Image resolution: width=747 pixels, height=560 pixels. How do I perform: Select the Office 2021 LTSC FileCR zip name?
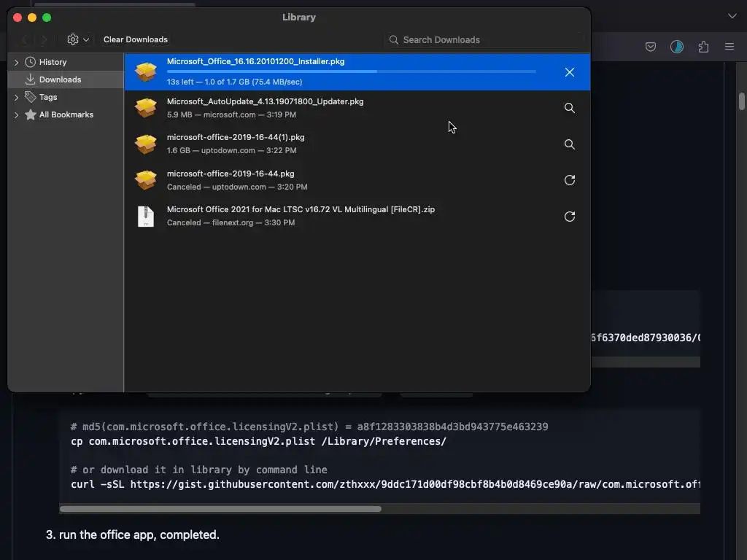tap(301, 209)
